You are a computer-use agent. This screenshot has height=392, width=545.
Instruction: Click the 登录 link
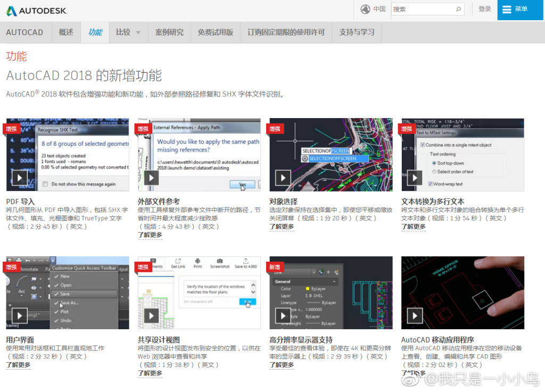484,9
